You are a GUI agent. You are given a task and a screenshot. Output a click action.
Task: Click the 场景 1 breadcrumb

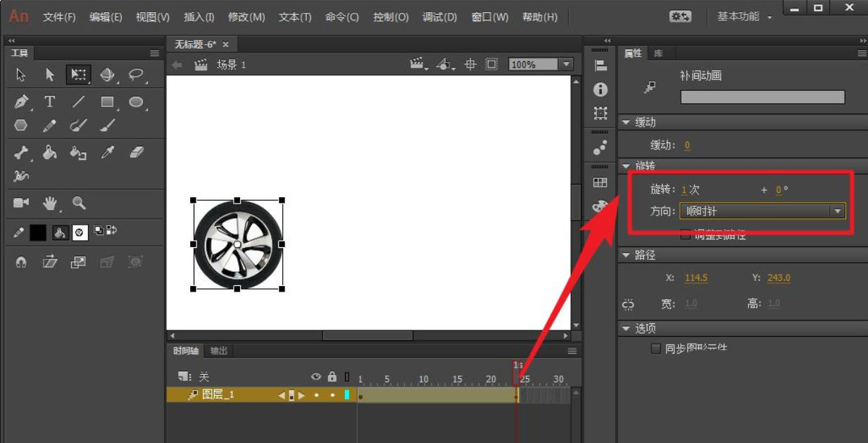(232, 64)
